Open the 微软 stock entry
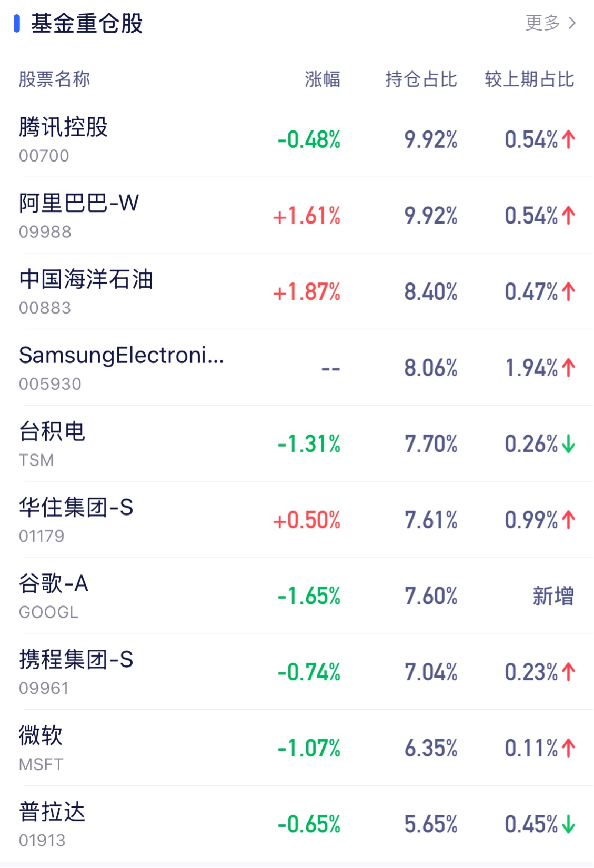Screen dimensions: 594x868 pos(41,736)
